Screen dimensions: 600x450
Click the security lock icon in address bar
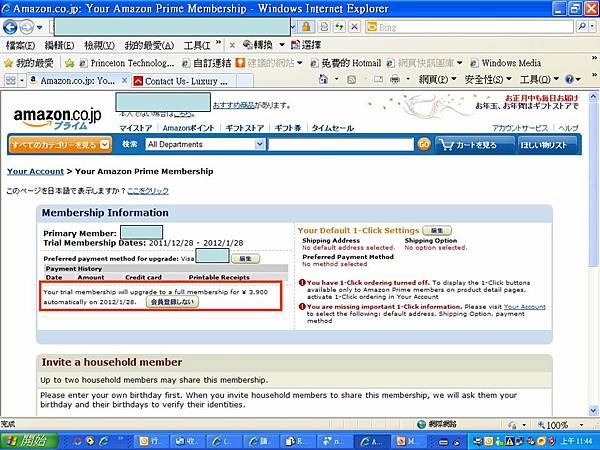(306, 27)
